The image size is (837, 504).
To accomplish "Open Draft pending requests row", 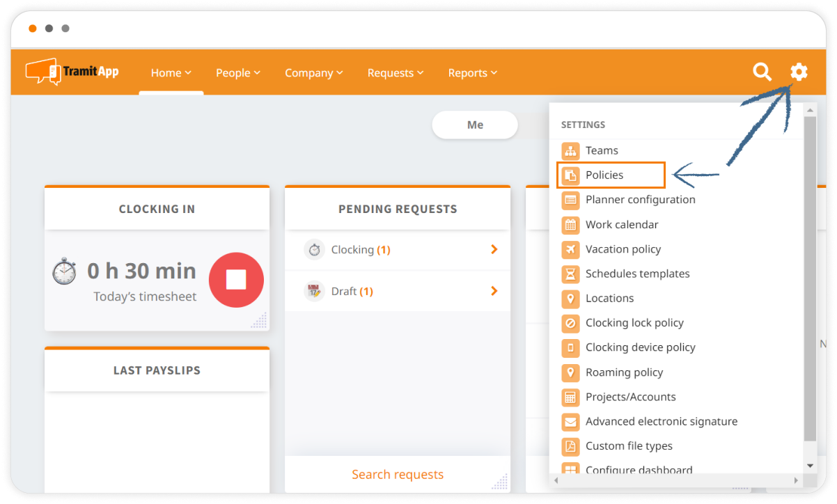I will [397, 291].
